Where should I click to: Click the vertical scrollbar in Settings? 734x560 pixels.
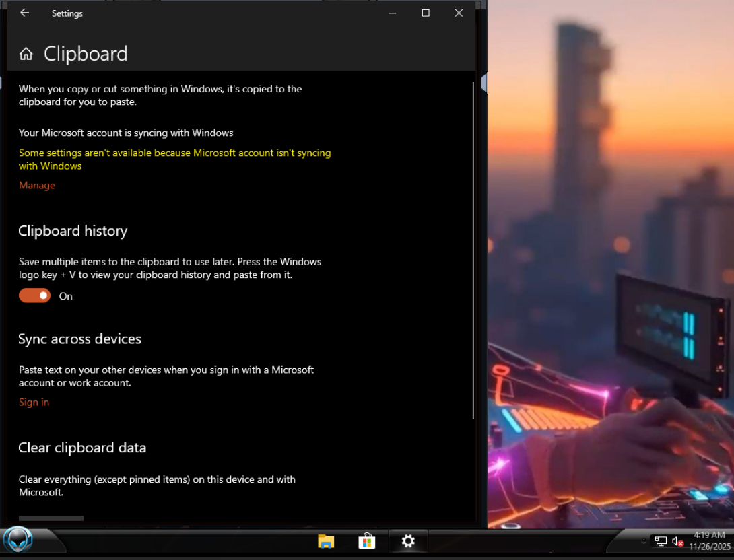coord(473,250)
